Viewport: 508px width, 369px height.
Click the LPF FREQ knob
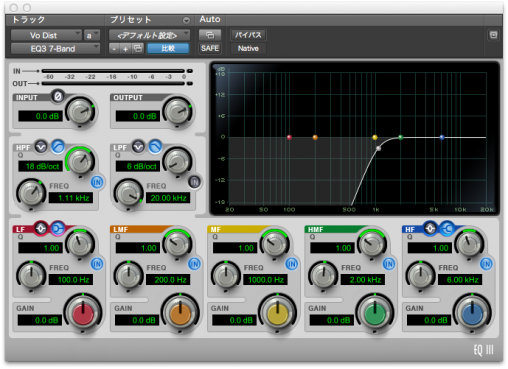click(129, 194)
